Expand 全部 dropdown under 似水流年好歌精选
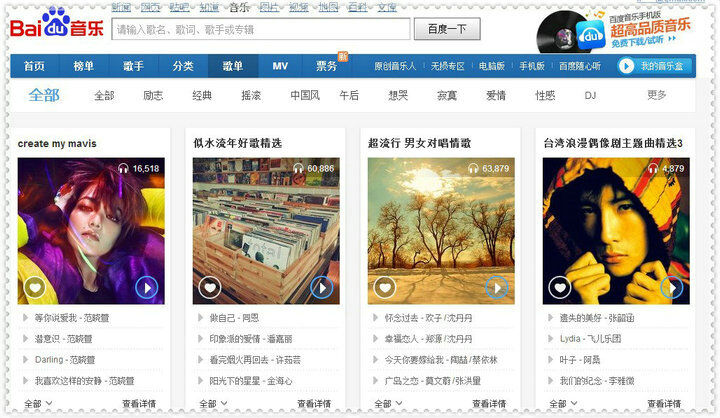Image resolution: width=720 pixels, height=418 pixels. tap(213, 404)
